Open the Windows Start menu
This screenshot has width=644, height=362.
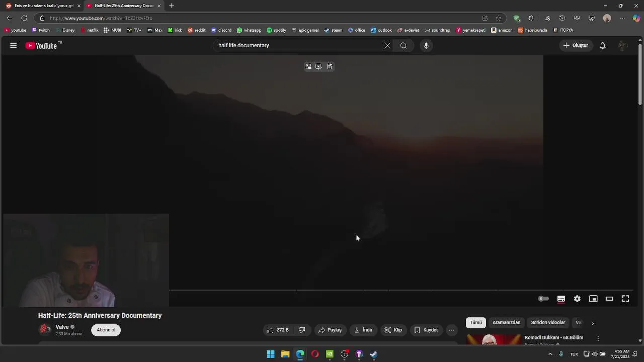[x=271, y=354]
